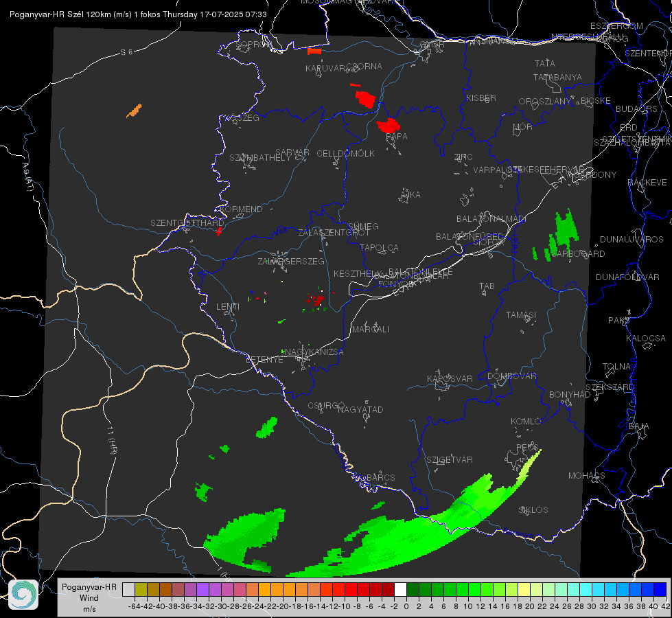This screenshot has width=672, height=618.
Task: Click the SZOMBATHELY city label
Action: (260, 158)
